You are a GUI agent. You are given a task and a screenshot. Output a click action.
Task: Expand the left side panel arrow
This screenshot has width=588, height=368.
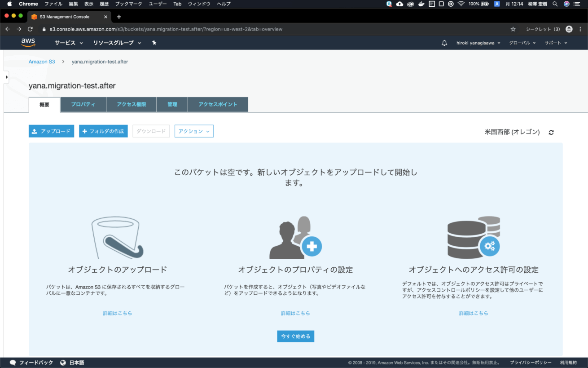coord(6,77)
